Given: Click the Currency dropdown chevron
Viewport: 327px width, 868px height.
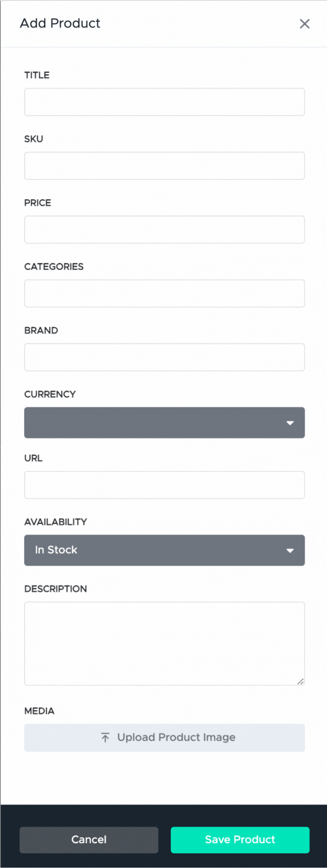Looking at the screenshot, I should (290, 423).
